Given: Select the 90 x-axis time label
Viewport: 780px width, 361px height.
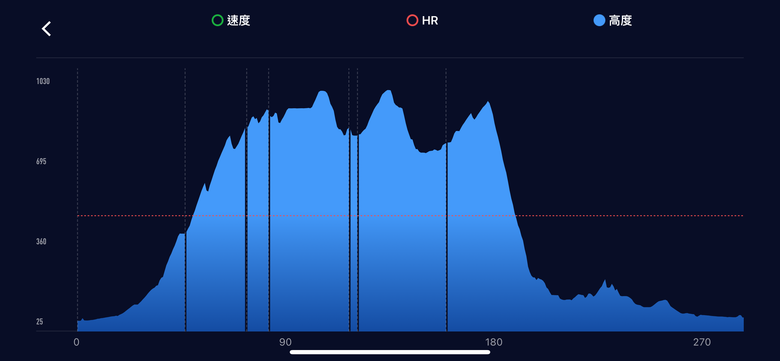Looking at the screenshot, I should pyautogui.click(x=285, y=342).
